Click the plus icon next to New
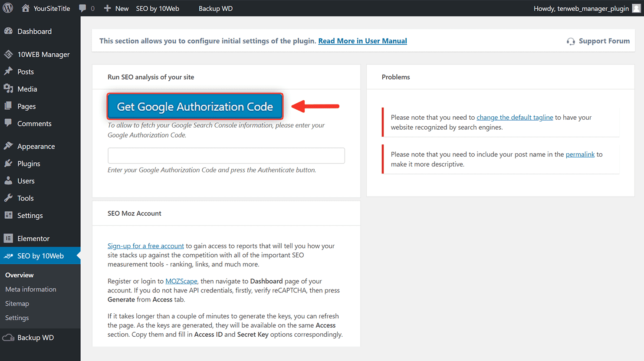The width and height of the screenshot is (644, 361). pos(107,8)
